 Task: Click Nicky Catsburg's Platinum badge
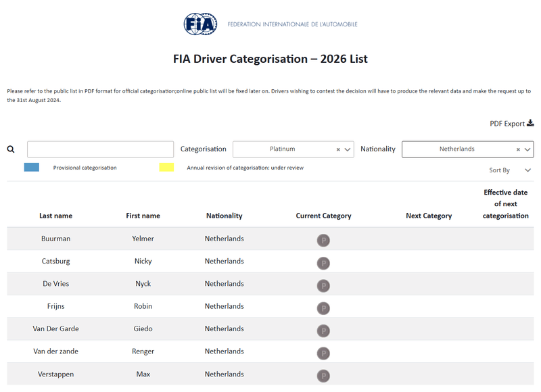click(x=323, y=263)
